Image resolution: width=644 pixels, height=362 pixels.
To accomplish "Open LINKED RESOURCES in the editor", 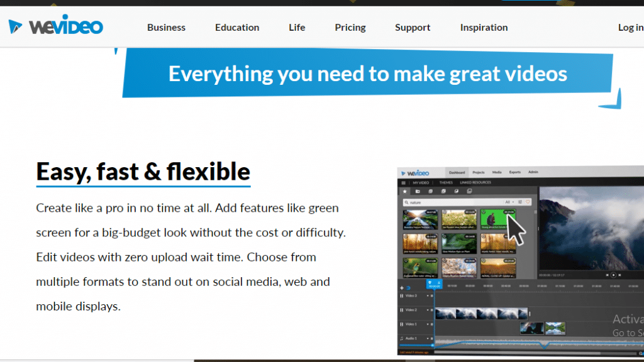I will 475,182.
